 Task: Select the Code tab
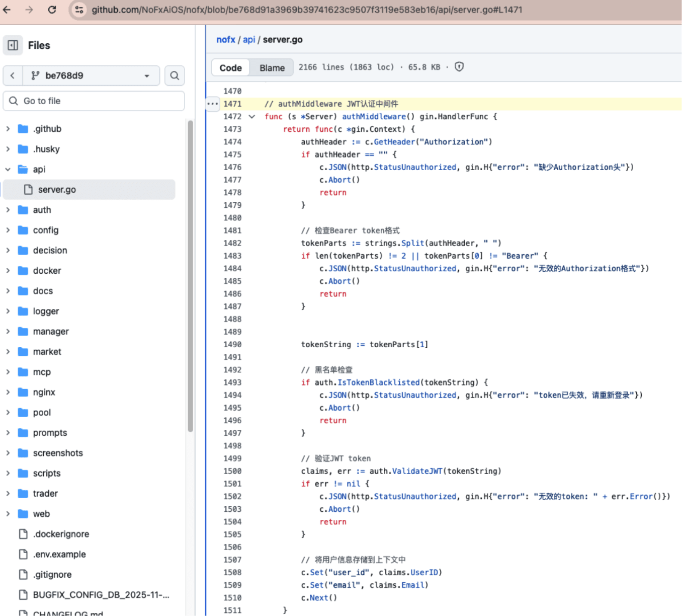[x=230, y=68]
